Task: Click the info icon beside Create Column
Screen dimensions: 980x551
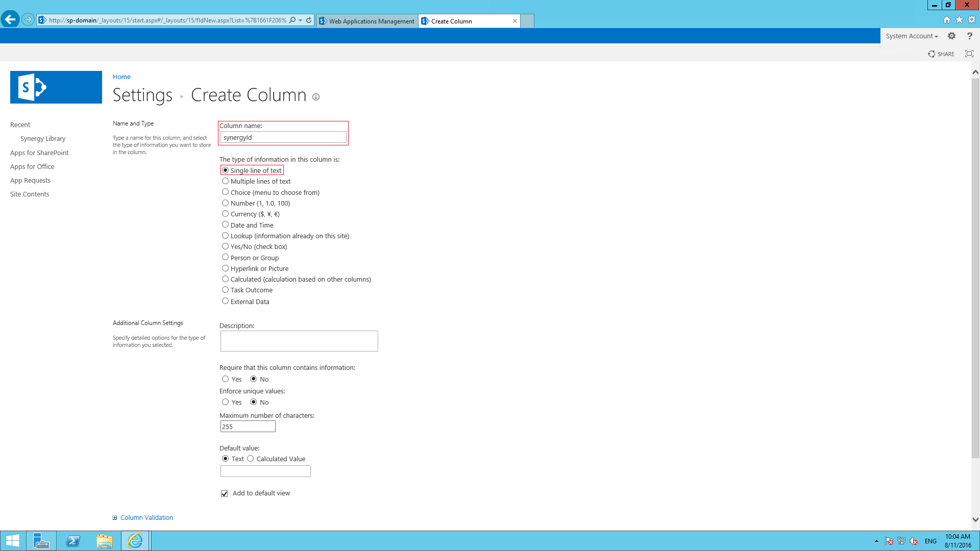Action: [316, 97]
